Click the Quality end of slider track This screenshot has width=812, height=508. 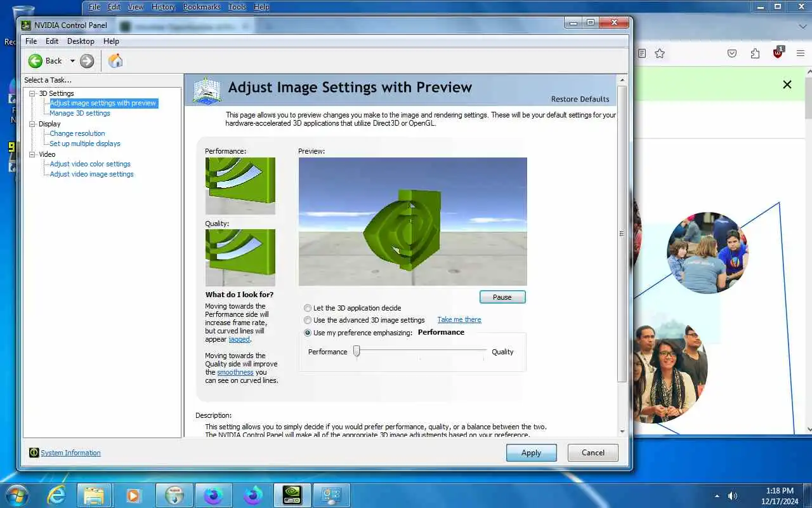485,351
